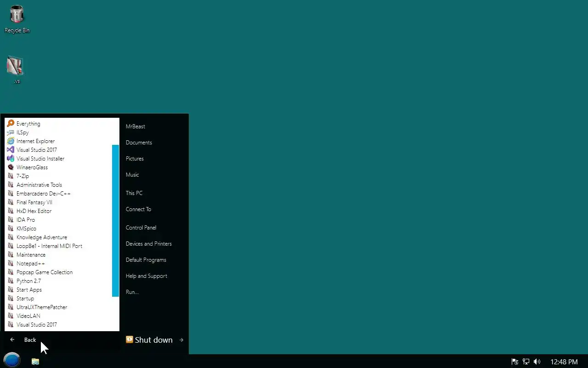588x368 pixels.
Task: Click the ILSpy program icon
Action: pyautogui.click(x=11, y=132)
